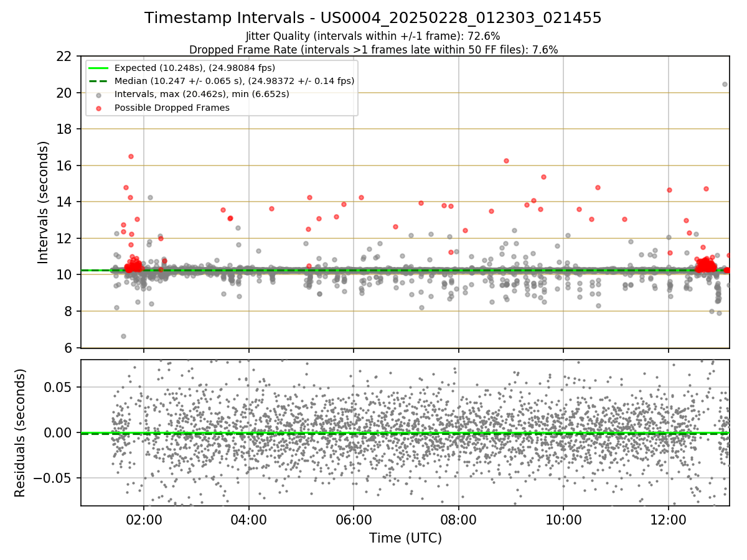The height and width of the screenshot is (560, 747).
Task: Click the red dropped-frame point near 16.5 seconds
Action: 131,156
